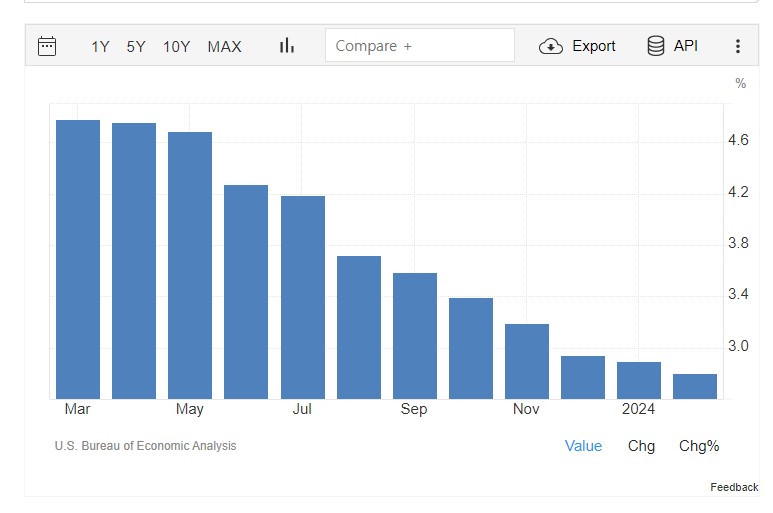This screenshot has width=773, height=513.
Task: Click the 4.2 y-axis value
Action: tap(738, 192)
